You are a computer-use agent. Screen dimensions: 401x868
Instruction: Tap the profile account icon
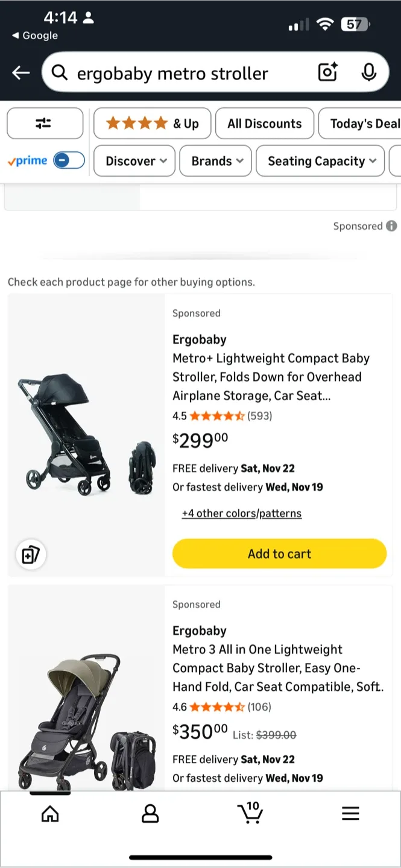point(150,813)
